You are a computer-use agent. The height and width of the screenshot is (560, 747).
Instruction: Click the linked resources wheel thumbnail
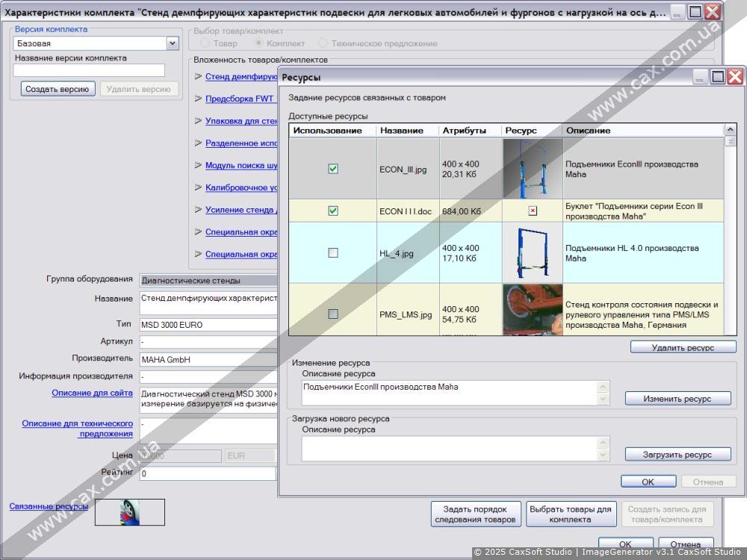coord(130,512)
